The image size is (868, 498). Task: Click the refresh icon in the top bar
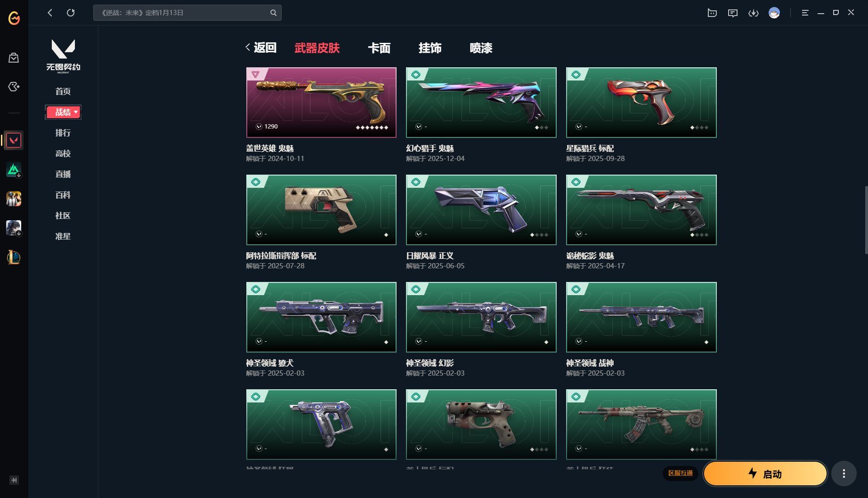(71, 13)
